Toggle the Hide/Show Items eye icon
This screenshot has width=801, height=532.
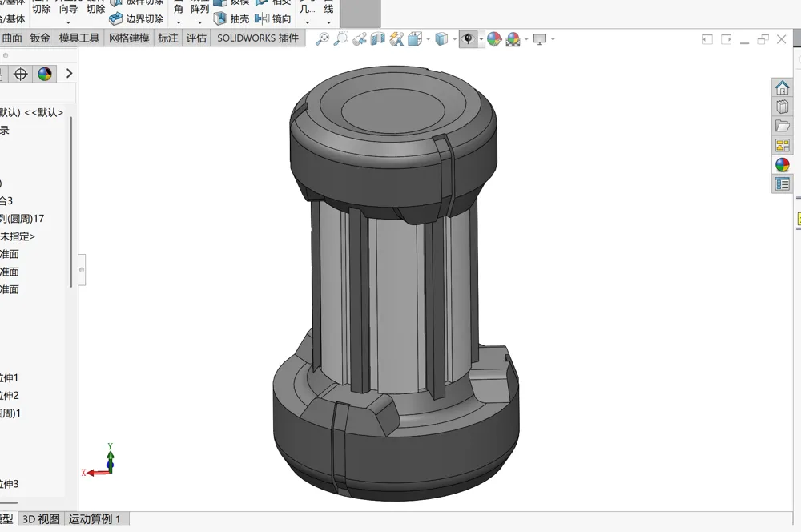(x=468, y=38)
